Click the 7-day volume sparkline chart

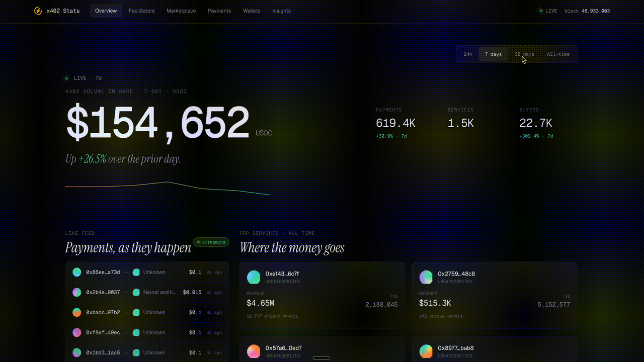[x=168, y=188]
